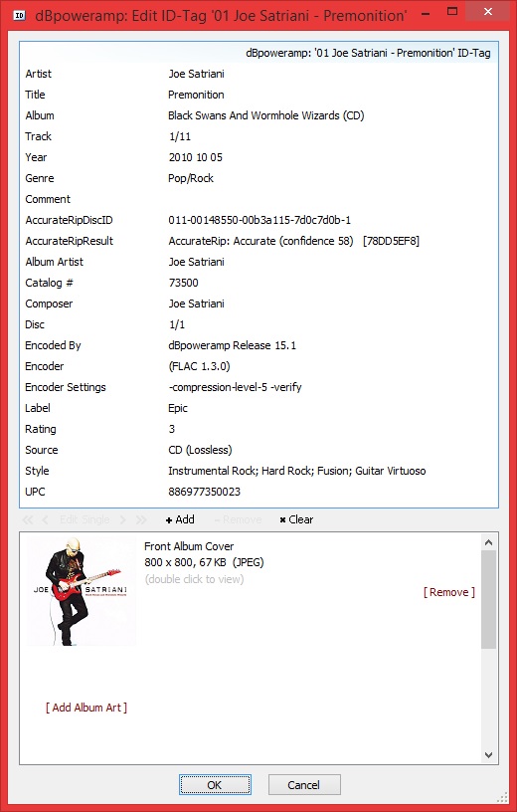The height and width of the screenshot is (812, 517).
Task: Click album art scrollbar up arrow
Action: click(x=488, y=542)
